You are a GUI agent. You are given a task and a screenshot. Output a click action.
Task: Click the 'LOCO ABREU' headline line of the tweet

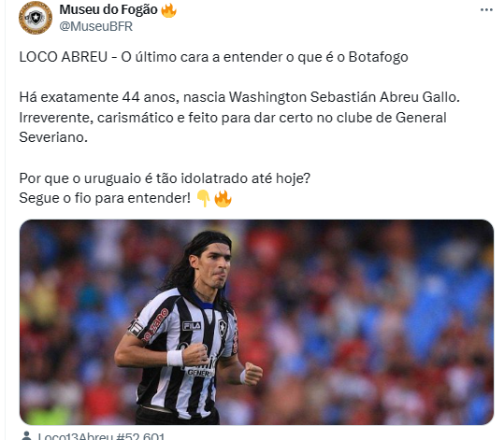point(213,57)
